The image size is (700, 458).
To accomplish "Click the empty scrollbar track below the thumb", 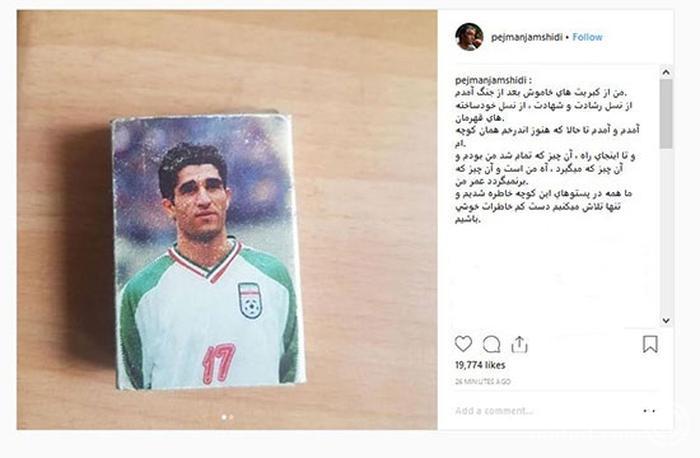I will [x=666, y=231].
